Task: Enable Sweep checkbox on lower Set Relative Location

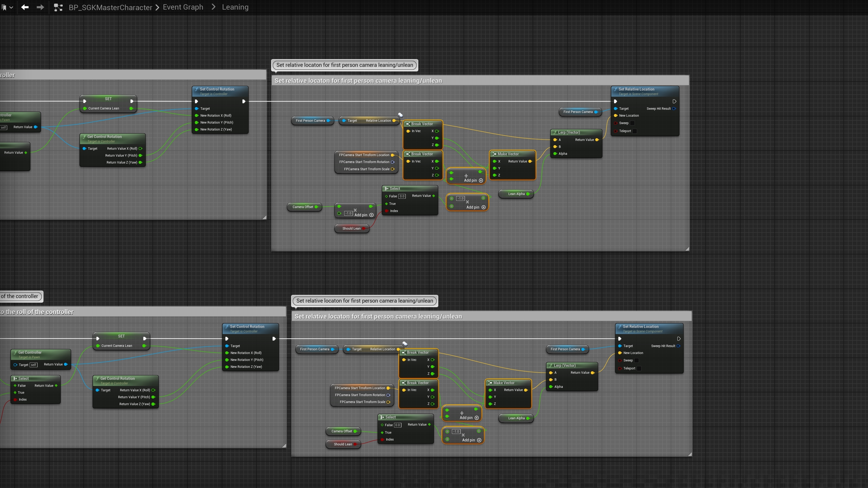Action: (637, 360)
